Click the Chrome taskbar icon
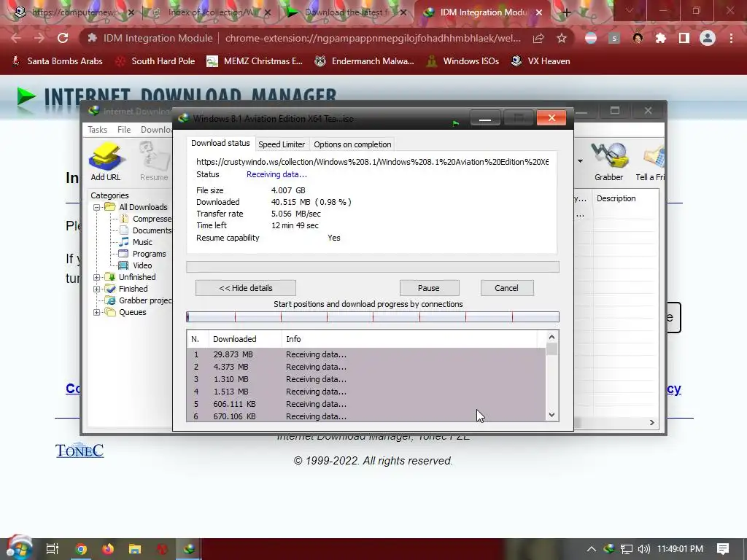 click(81, 549)
